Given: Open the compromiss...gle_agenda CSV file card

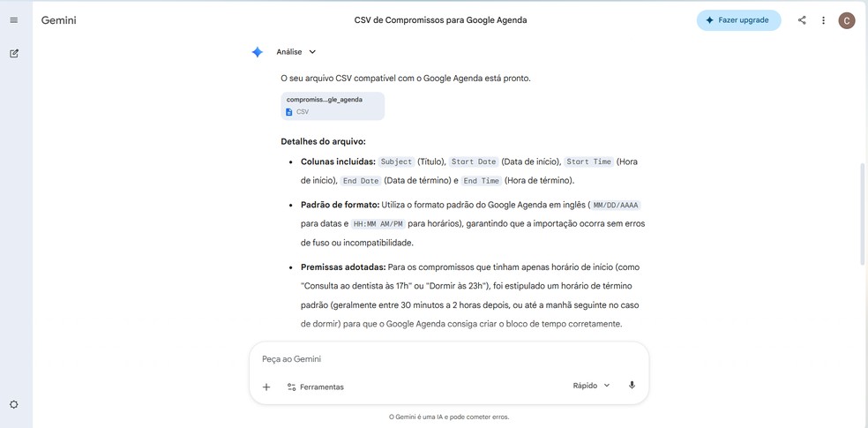Looking at the screenshot, I should (333, 106).
